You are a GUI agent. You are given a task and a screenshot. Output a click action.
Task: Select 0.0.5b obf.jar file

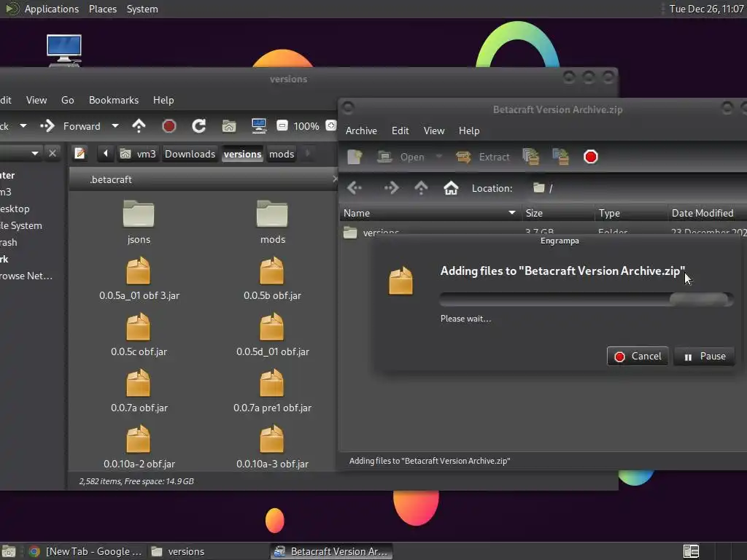coord(272,279)
